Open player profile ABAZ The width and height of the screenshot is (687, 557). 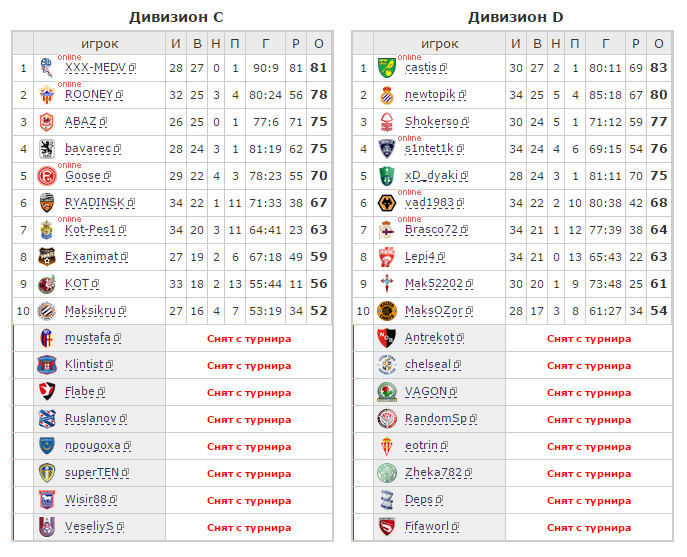[x=81, y=121]
